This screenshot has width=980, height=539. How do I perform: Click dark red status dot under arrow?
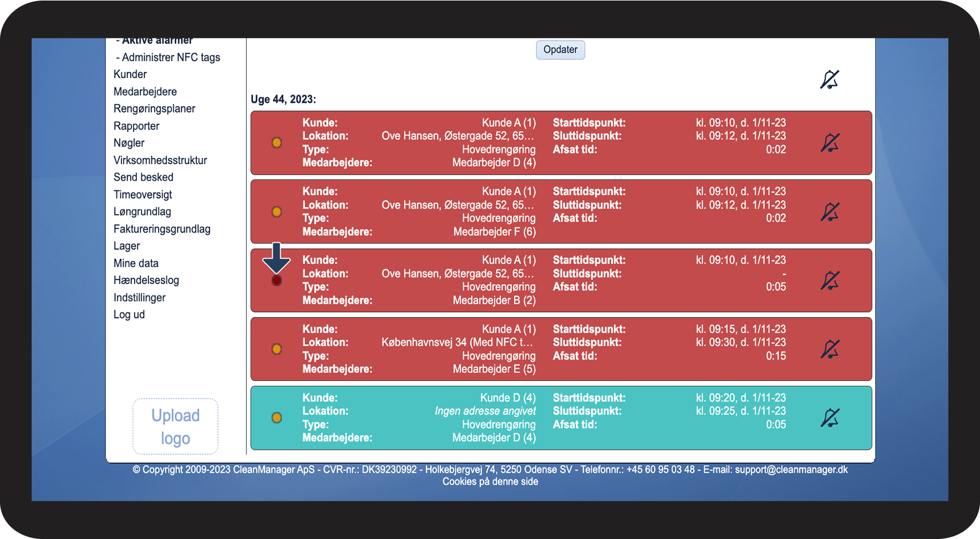tap(277, 280)
